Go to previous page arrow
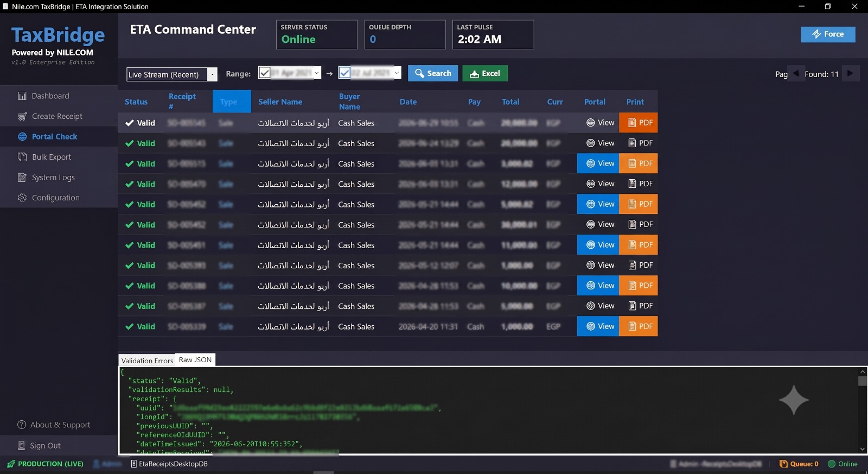This screenshot has width=868, height=474. [796, 73]
